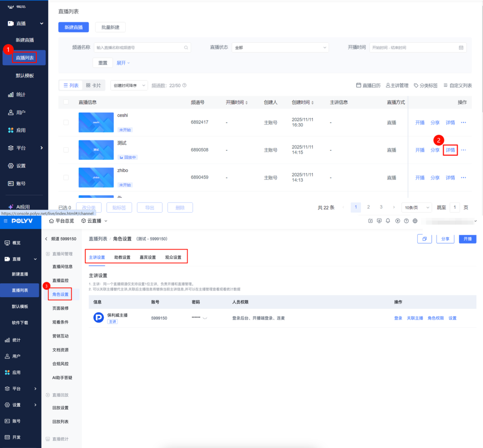The height and width of the screenshot is (448, 483).
Task: Open the 创建时间降序 sort dropdown
Action: pos(129,85)
